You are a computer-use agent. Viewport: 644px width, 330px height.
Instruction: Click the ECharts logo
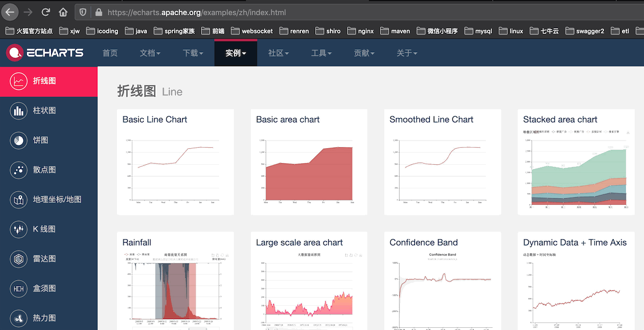click(x=45, y=53)
